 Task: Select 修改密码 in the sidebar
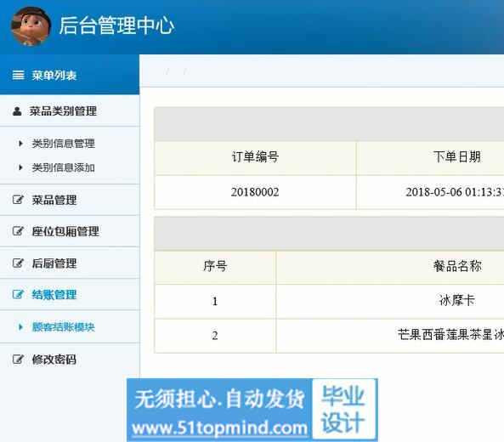tap(54, 359)
